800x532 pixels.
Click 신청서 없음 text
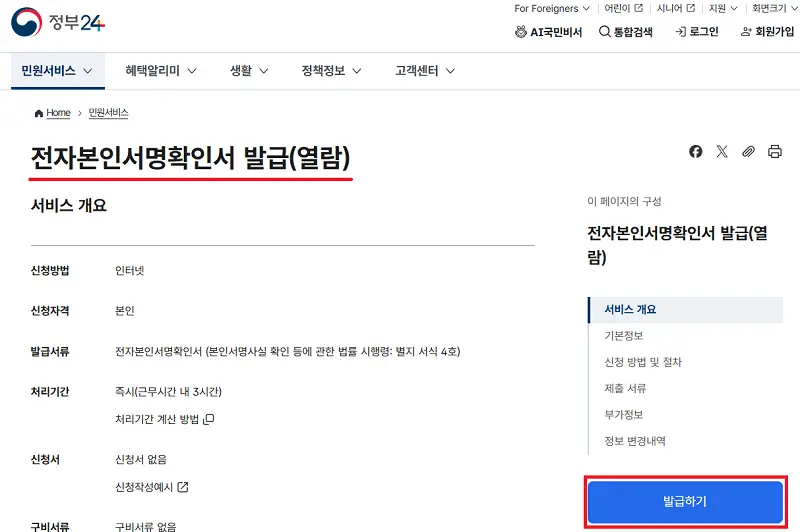pos(141,460)
